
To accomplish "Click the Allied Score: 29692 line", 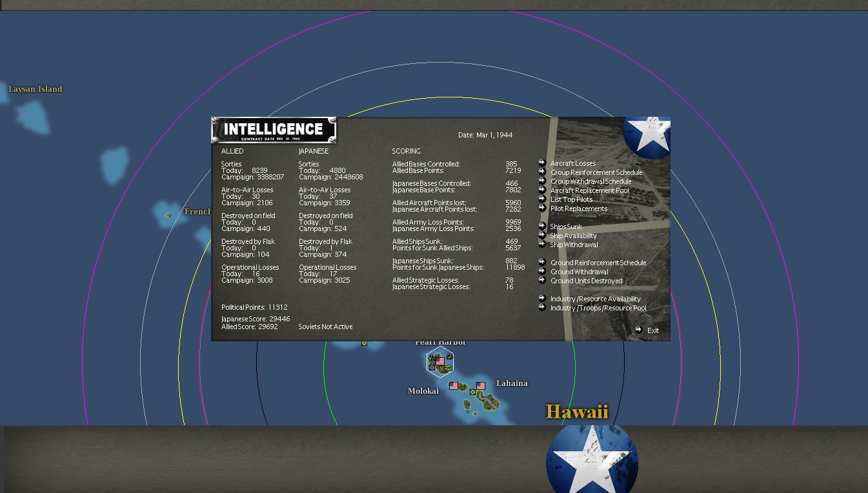I will click(x=250, y=327).
